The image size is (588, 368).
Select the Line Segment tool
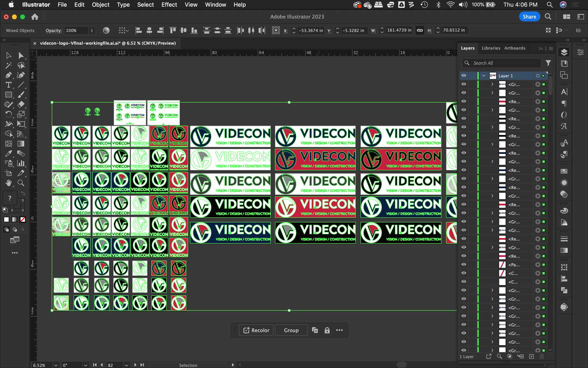click(21, 85)
